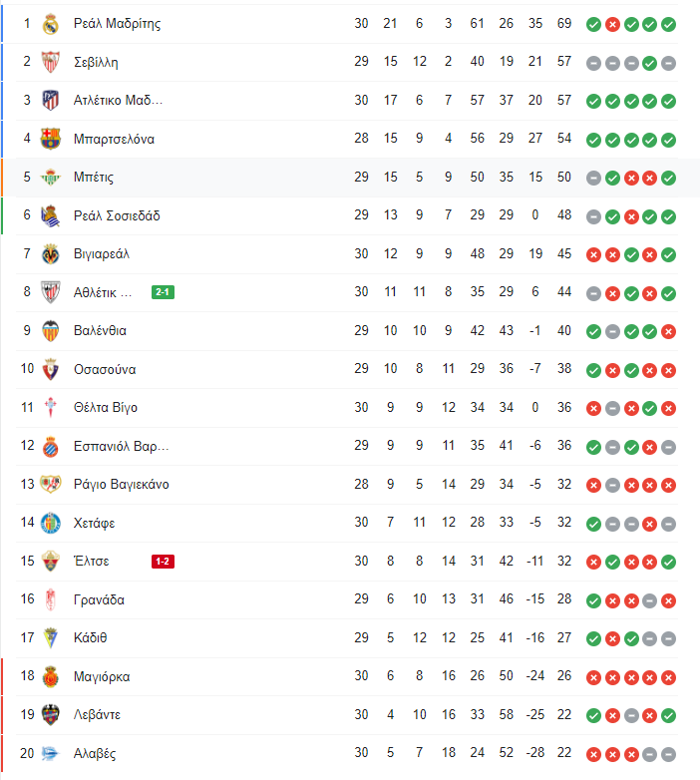The height and width of the screenshot is (780, 700).
Task: Click the Γρανάδα team row
Action: pyautogui.click(x=347, y=599)
